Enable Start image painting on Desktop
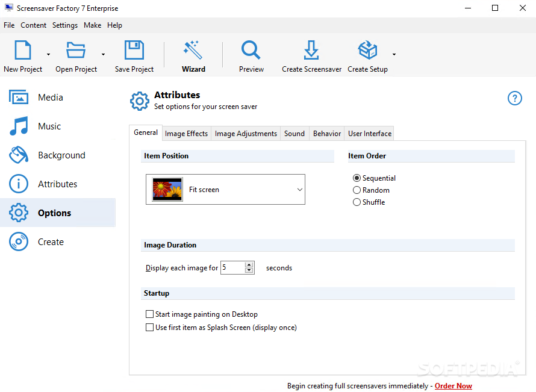The width and height of the screenshot is (536, 392). [149, 314]
